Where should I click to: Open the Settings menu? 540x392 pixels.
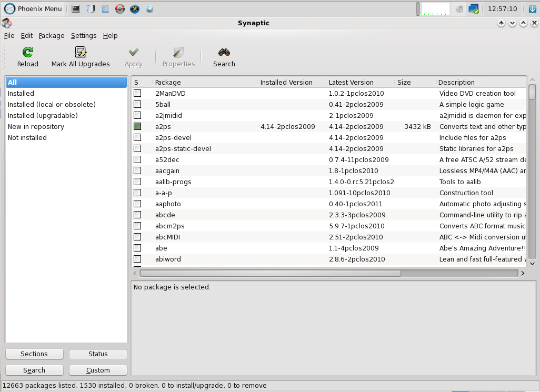pyautogui.click(x=84, y=36)
